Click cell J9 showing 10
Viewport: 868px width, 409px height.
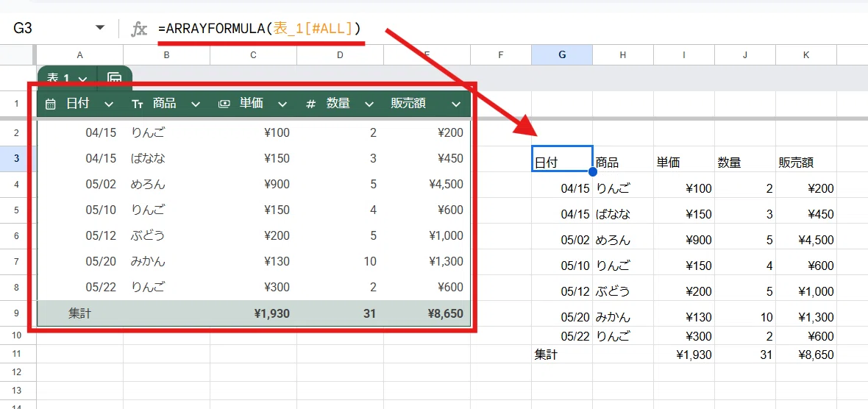click(745, 314)
